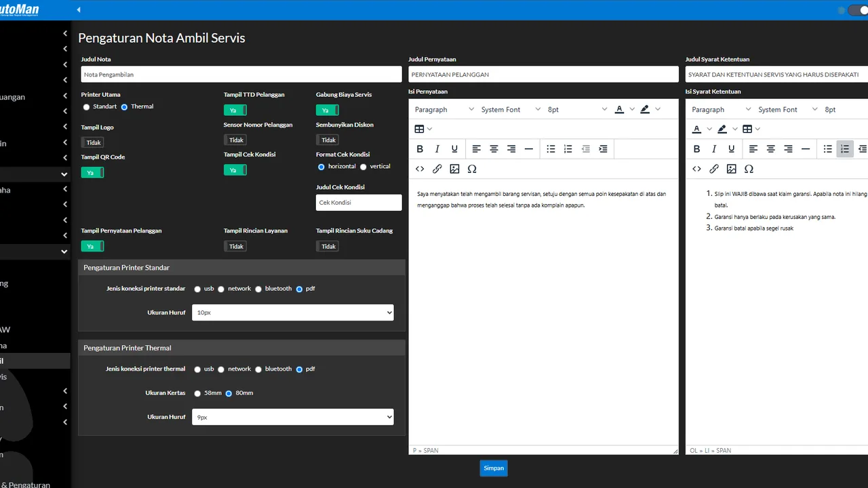This screenshot has width=868, height=488.
Task: Insert link in Isi Pernyataan editor
Action: pyautogui.click(x=437, y=169)
